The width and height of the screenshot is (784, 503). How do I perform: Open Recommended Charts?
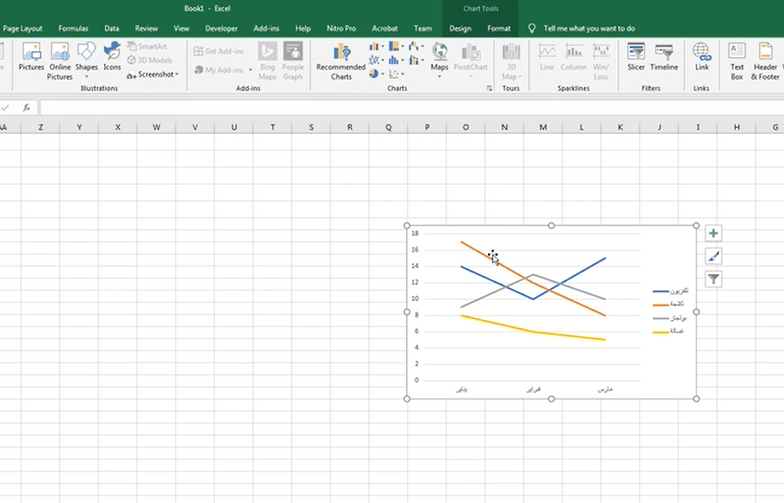point(341,60)
